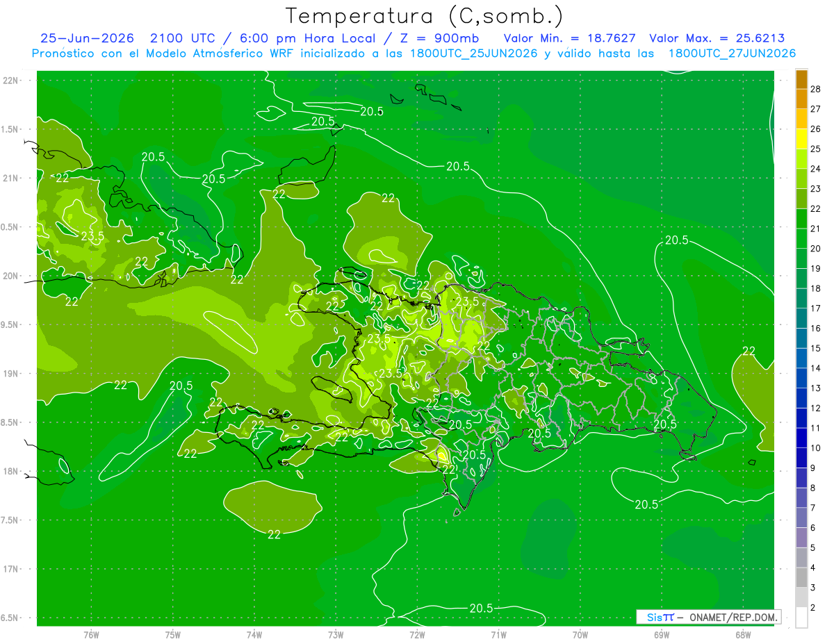
Task: Click longitude axis label '71W'
Action: [x=498, y=634]
